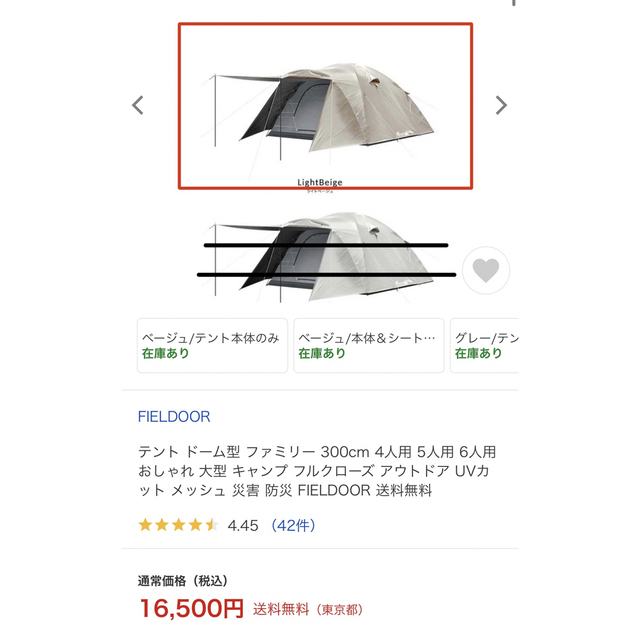The height and width of the screenshot is (640, 640).
Task: Click the tent product title text
Action: (x=317, y=471)
